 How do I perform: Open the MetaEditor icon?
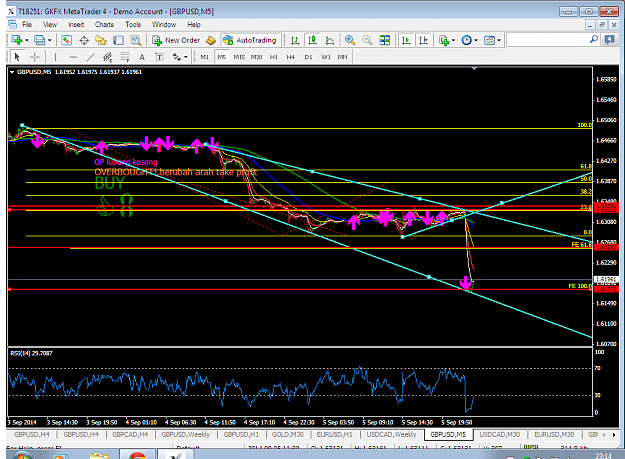pos(211,40)
